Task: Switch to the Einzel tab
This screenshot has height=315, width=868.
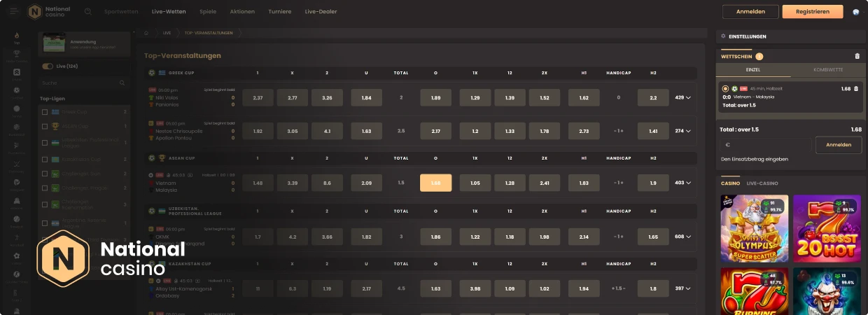Action: (x=753, y=70)
